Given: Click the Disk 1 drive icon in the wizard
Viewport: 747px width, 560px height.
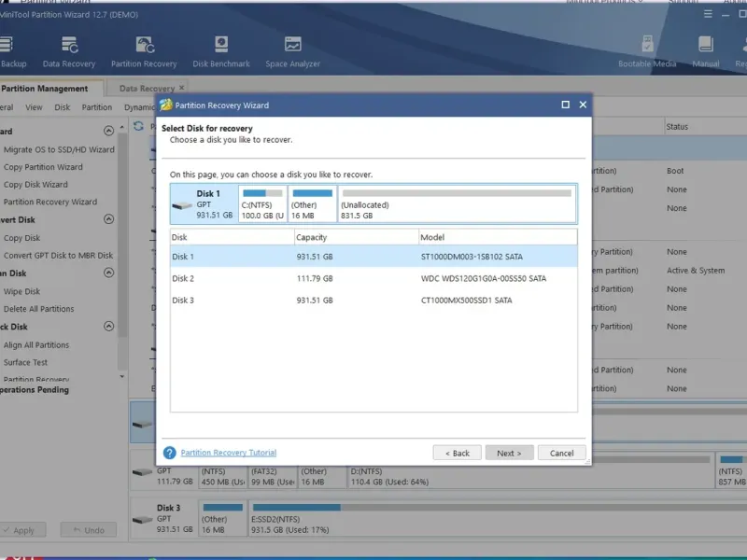Looking at the screenshot, I should [x=182, y=205].
